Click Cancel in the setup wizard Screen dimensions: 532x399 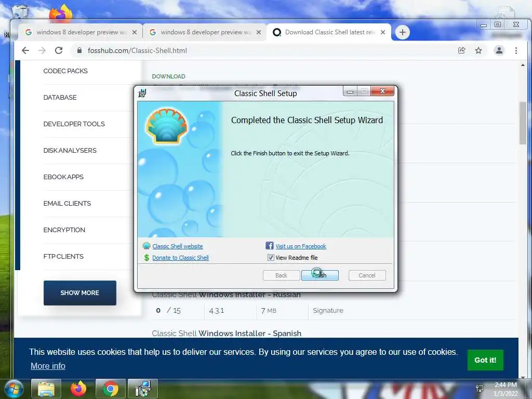coord(367,275)
